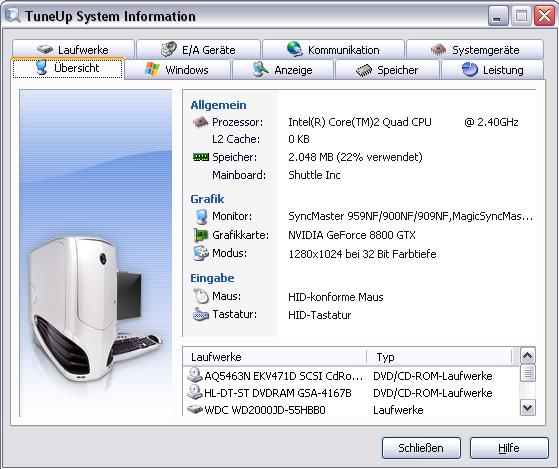Screen dimensions: 559x469
Task: Click the drive icon on the Laufwerke tab
Action: tap(45, 49)
